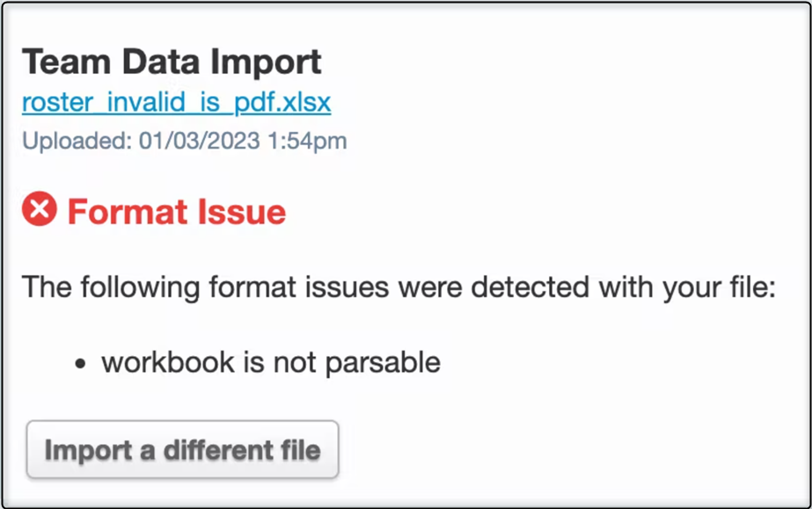This screenshot has height=509, width=812.
Task: Click the word "Issue" in the red heading
Action: tap(241, 212)
